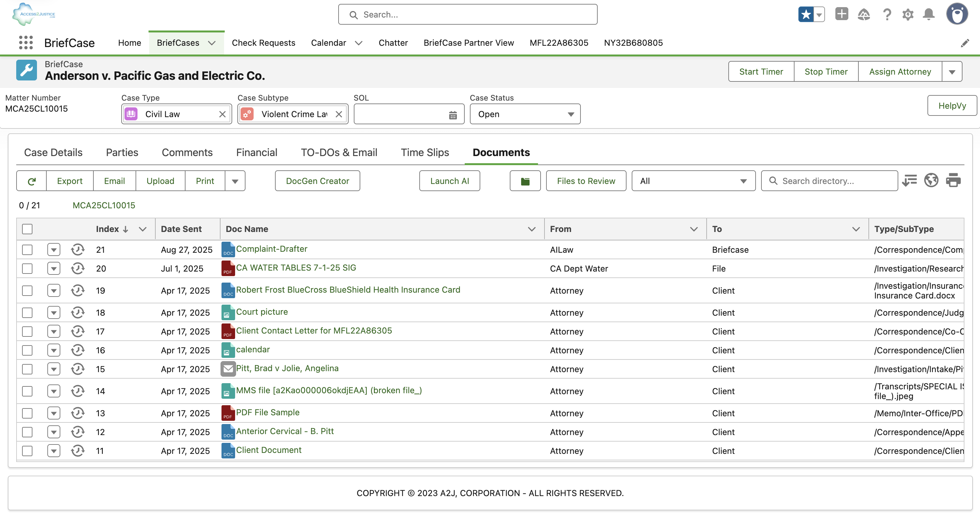Image resolution: width=980 pixels, height=523 pixels.
Task: Switch to the Time Slips tab
Action: coord(424,152)
